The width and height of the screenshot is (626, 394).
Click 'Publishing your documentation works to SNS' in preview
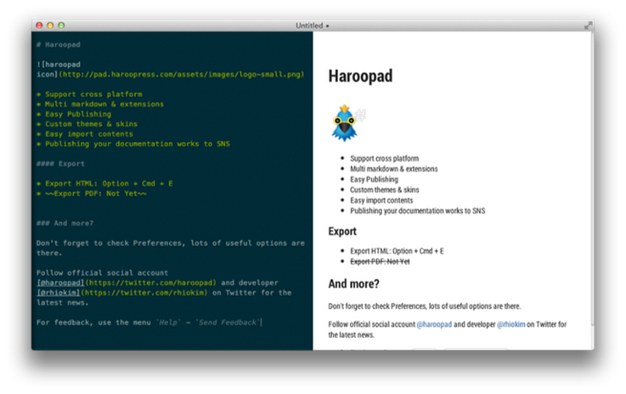point(418,211)
